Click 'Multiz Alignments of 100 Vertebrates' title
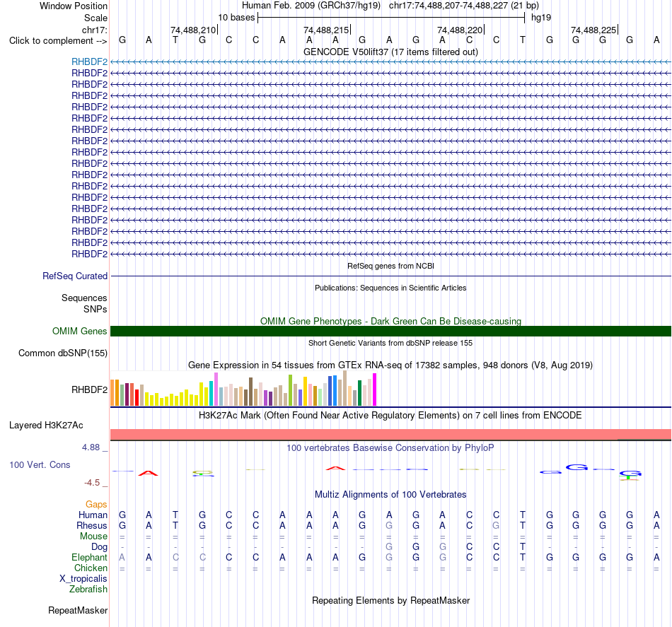This screenshot has width=672, height=627. point(390,495)
